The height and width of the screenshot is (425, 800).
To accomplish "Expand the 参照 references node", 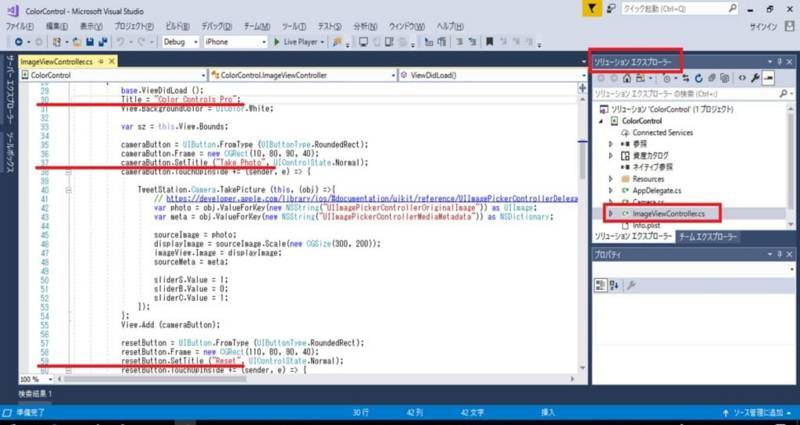I will pyautogui.click(x=611, y=144).
